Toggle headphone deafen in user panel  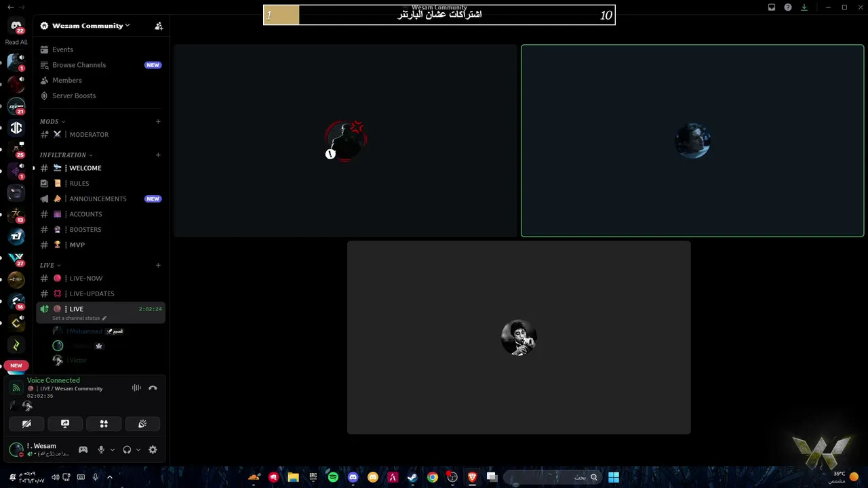click(x=127, y=449)
